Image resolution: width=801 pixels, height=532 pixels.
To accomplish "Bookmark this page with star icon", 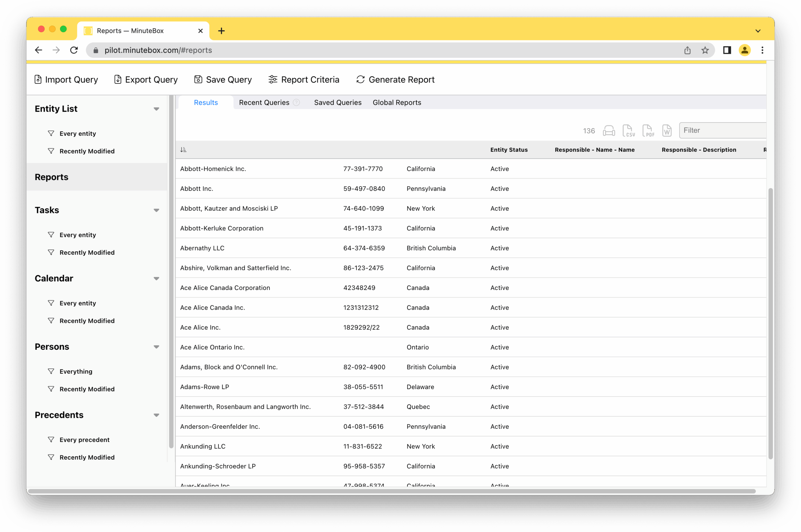I will (705, 50).
